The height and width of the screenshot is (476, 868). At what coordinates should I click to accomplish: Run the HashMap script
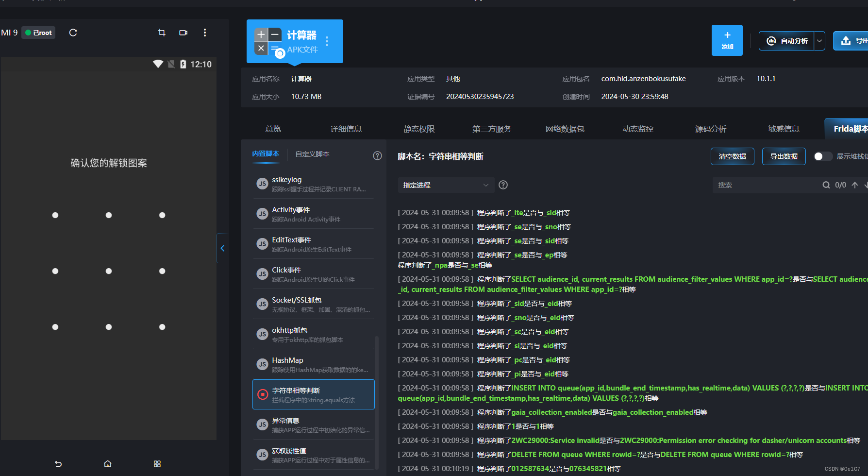(x=263, y=364)
